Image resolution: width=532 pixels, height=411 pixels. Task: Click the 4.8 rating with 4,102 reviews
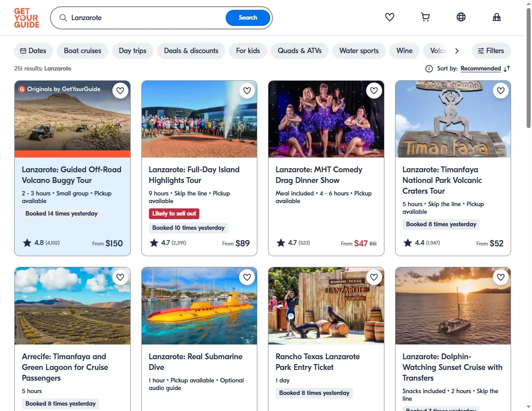(41, 243)
